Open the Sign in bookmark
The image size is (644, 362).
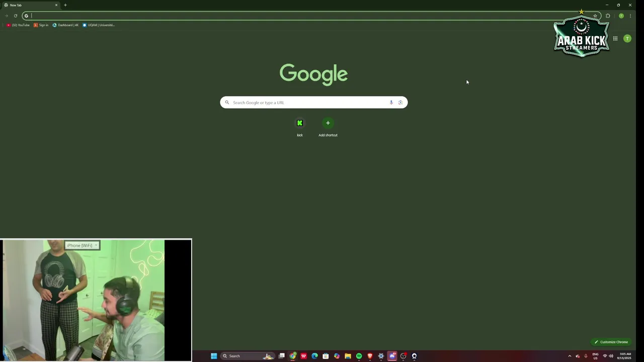pos(41,25)
